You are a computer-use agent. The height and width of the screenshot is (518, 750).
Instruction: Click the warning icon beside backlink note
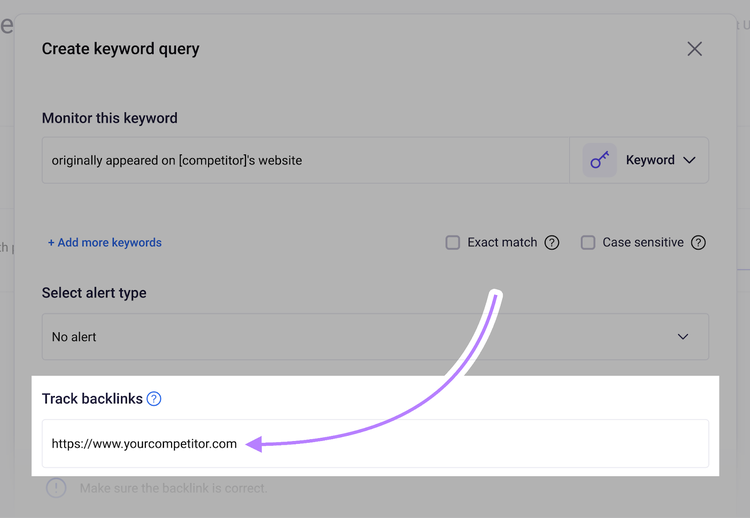56,488
